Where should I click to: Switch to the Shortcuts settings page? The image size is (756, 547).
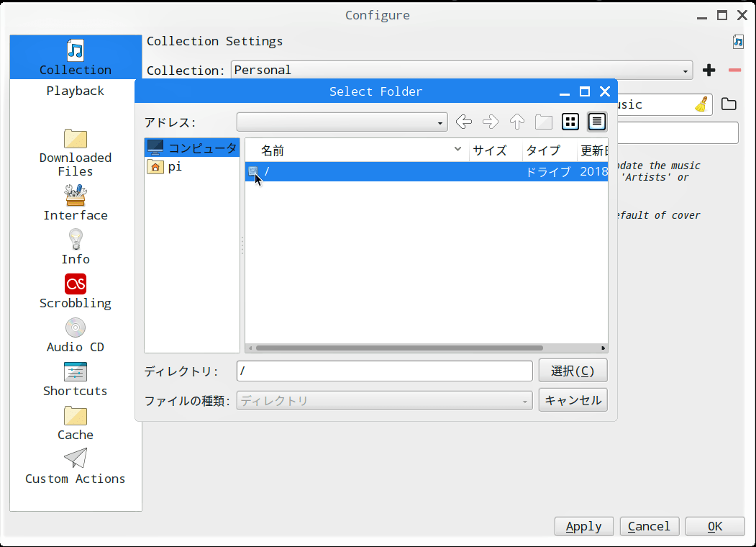(76, 379)
